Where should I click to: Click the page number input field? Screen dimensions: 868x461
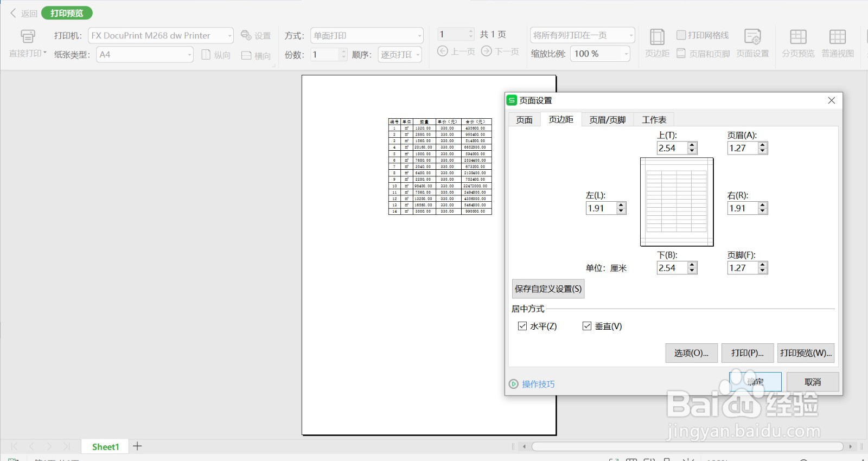coord(452,34)
